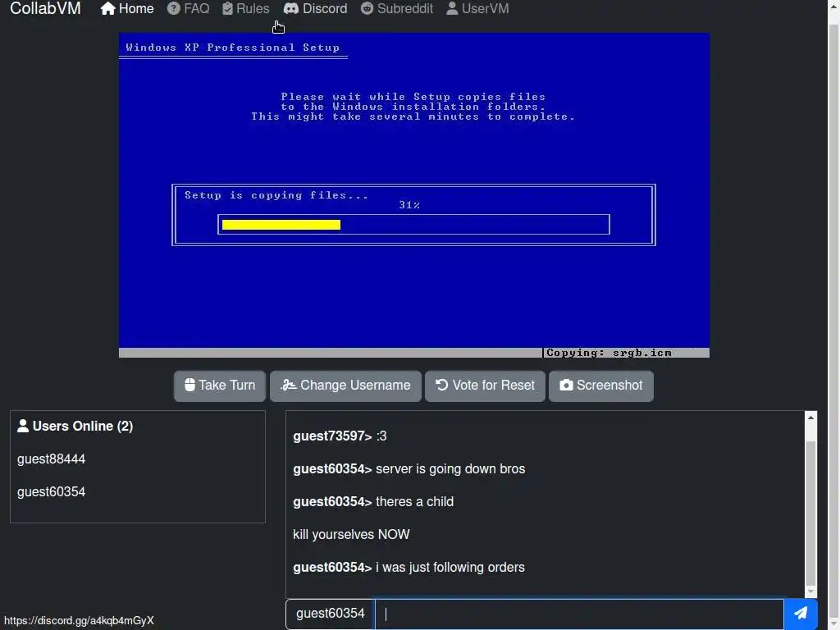840x630 pixels.
Task: Click the chat scrollbar thumb
Action: point(810,514)
